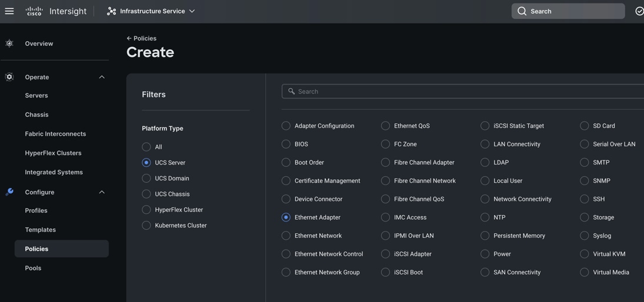This screenshot has width=644, height=302.
Task: Open Servers in the sidebar
Action: tap(36, 95)
